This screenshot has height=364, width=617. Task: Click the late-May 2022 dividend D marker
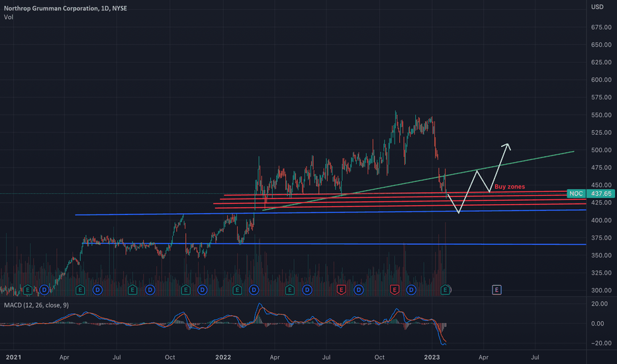pos(307,290)
